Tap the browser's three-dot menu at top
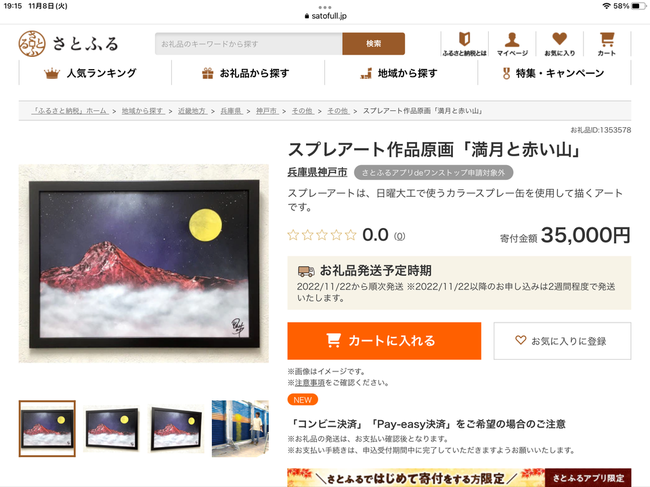Viewport: 650px width, 487px height. pos(325,7)
